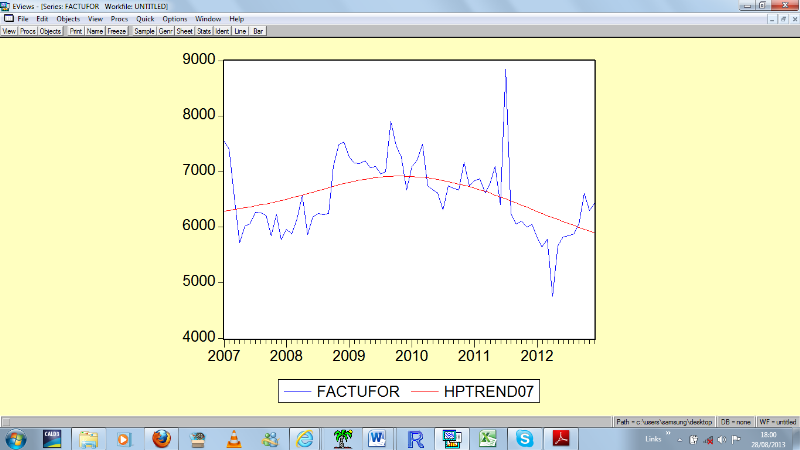Click the Sample toolbar button

coord(144,31)
